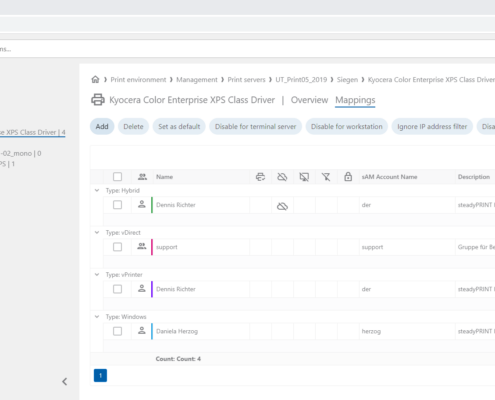495x400 pixels.
Task: Click the group icon in the support row
Action: click(142, 247)
